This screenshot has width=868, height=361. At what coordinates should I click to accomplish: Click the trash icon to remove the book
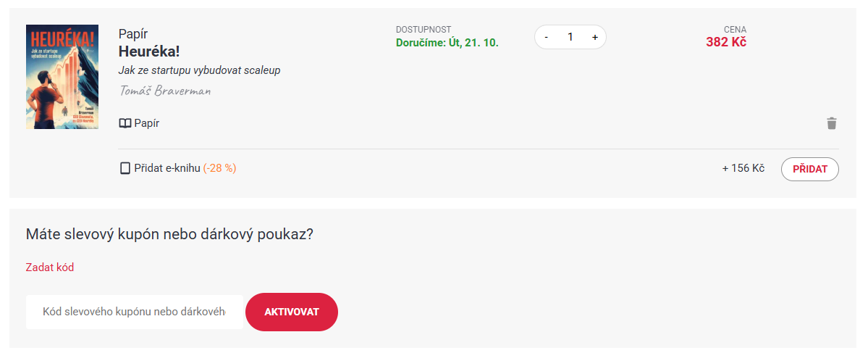pyautogui.click(x=832, y=123)
